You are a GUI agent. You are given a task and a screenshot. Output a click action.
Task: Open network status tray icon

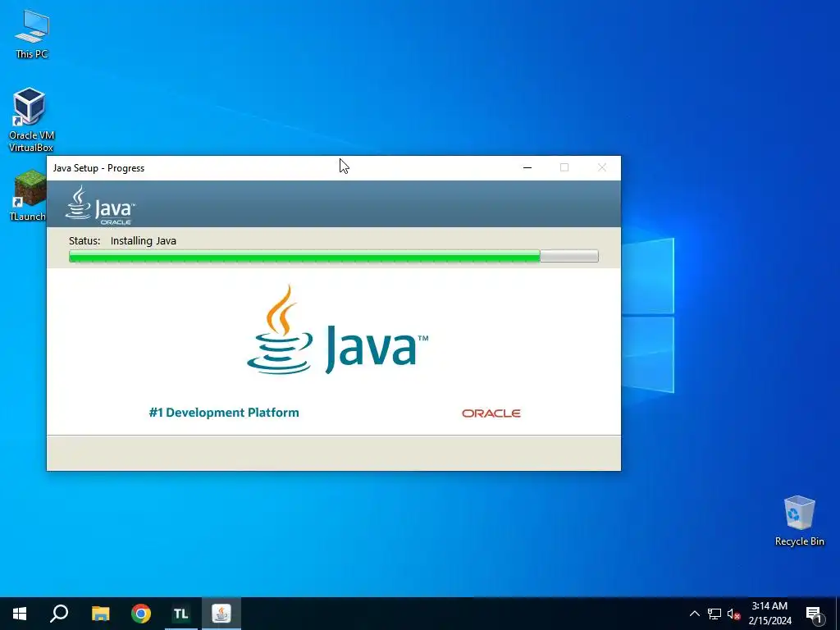point(714,614)
